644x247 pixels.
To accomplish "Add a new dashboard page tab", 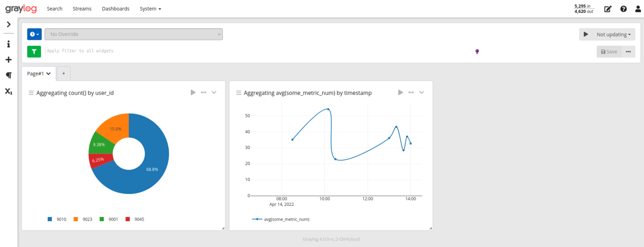I will 63,74.
